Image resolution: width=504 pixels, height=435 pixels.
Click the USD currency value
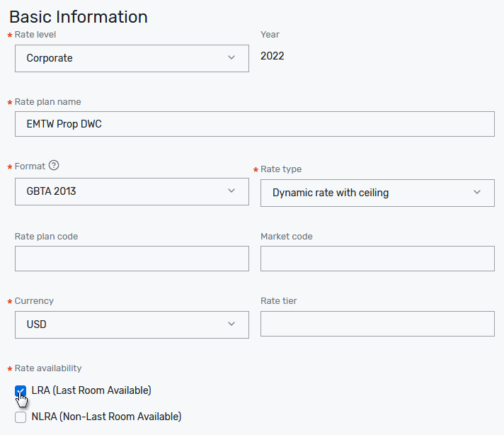[x=37, y=324]
